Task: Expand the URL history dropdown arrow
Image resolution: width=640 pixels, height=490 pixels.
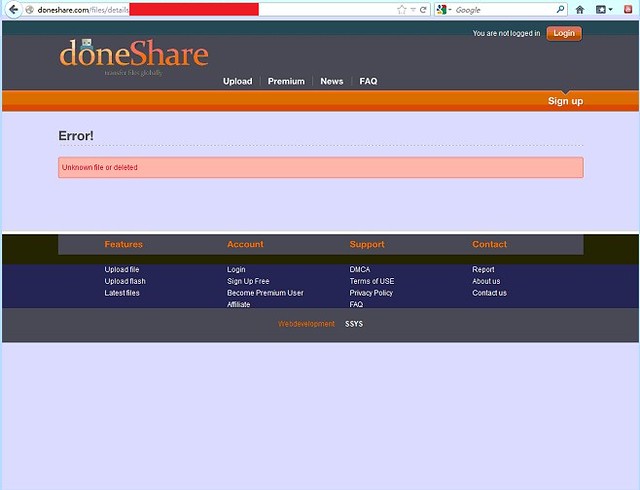Action: tap(412, 9)
